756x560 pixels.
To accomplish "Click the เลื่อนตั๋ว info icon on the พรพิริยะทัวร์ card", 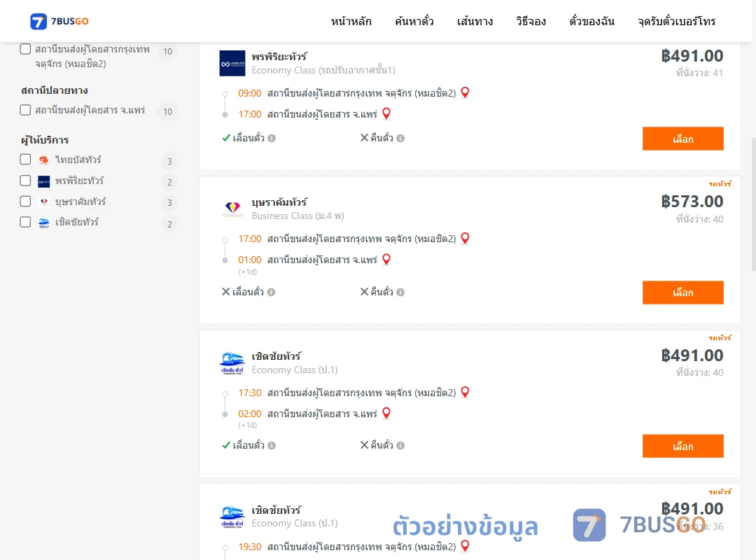I will coord(272,139).
